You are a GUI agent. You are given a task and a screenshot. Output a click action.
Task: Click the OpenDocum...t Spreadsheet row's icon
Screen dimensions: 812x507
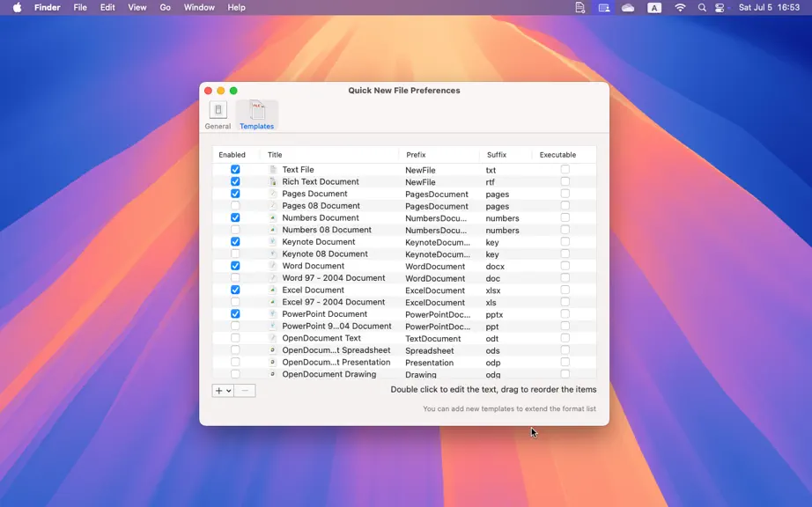pos(273,349)
